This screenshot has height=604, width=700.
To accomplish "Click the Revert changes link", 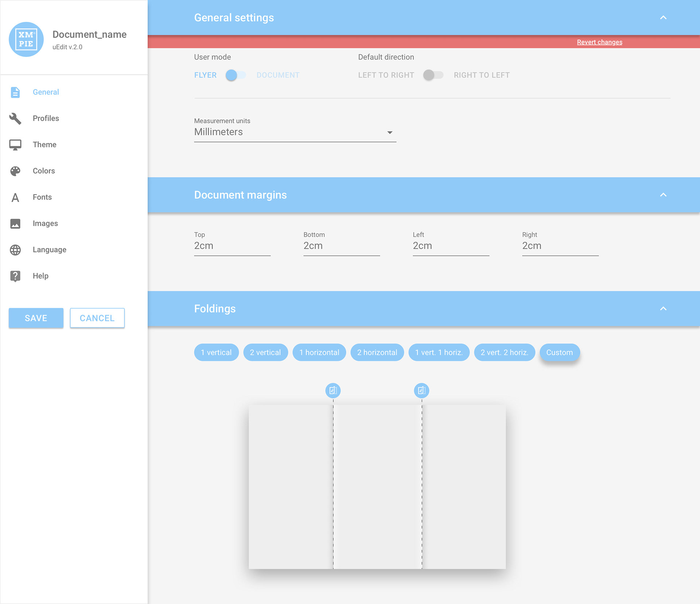I will 599,42.
